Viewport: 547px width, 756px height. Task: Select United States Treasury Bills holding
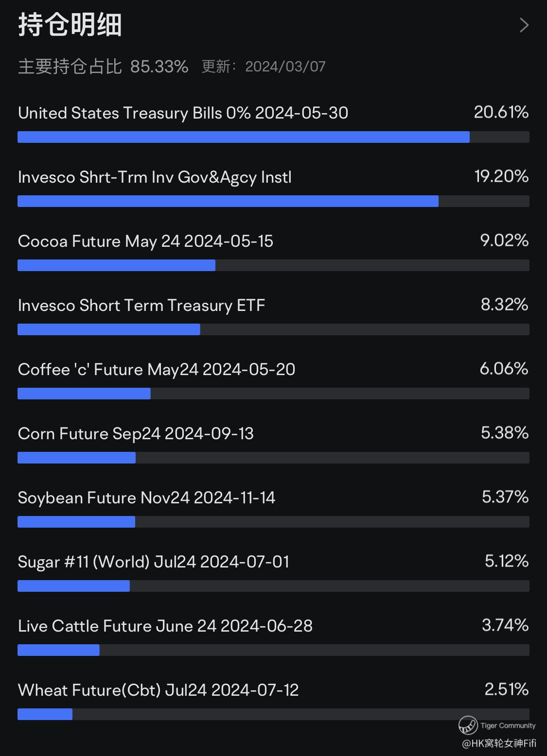coord(183,113)
